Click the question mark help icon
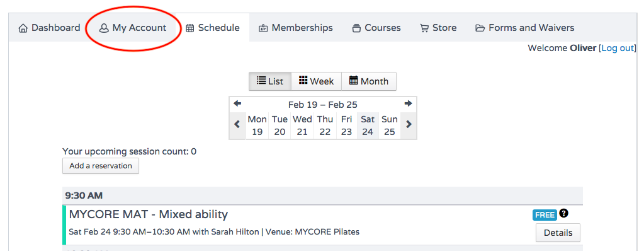The height and width of the screenshot is (251, 644). click(x=564, y=213)
